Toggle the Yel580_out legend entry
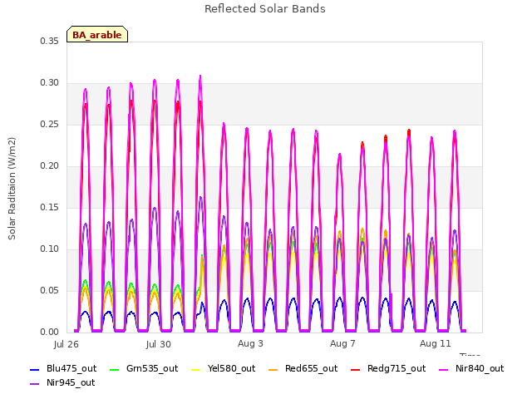Viewport: 532px width, 399px height. point(224,369)
